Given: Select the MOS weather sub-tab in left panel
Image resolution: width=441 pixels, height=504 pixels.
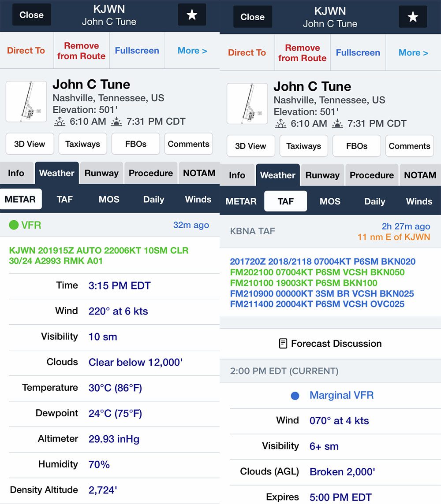Looking at the screenshot, I should [x=109, y=199].
